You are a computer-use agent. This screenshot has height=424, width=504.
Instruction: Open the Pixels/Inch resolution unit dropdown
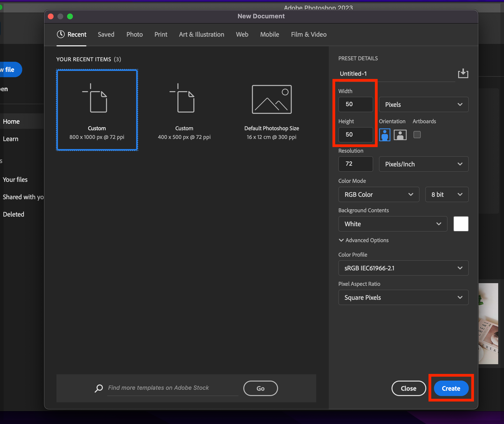(423, 164)
